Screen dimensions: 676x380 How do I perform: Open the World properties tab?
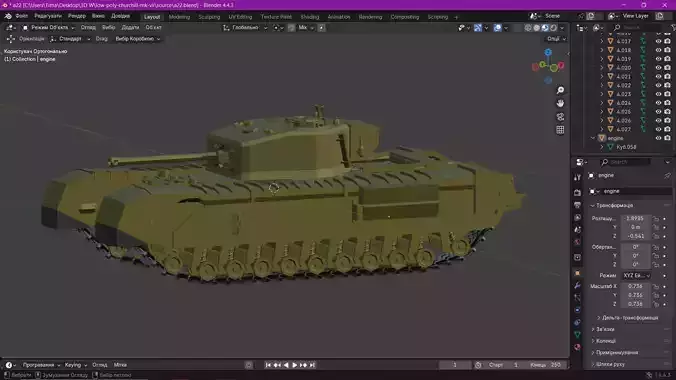(x=578, y=242)
